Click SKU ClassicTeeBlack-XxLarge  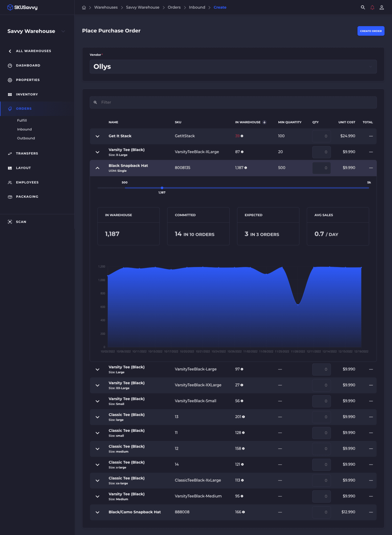click(198, 480)
